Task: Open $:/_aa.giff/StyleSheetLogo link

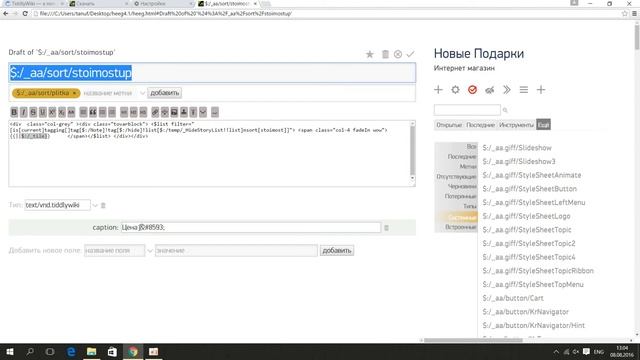Action: click(x=526, y=216)
